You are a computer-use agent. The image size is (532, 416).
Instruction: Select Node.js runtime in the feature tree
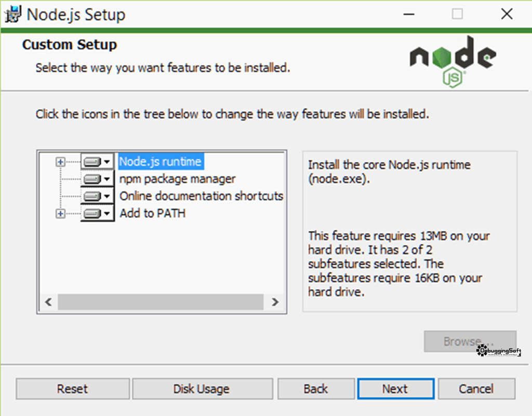point(161,162)
